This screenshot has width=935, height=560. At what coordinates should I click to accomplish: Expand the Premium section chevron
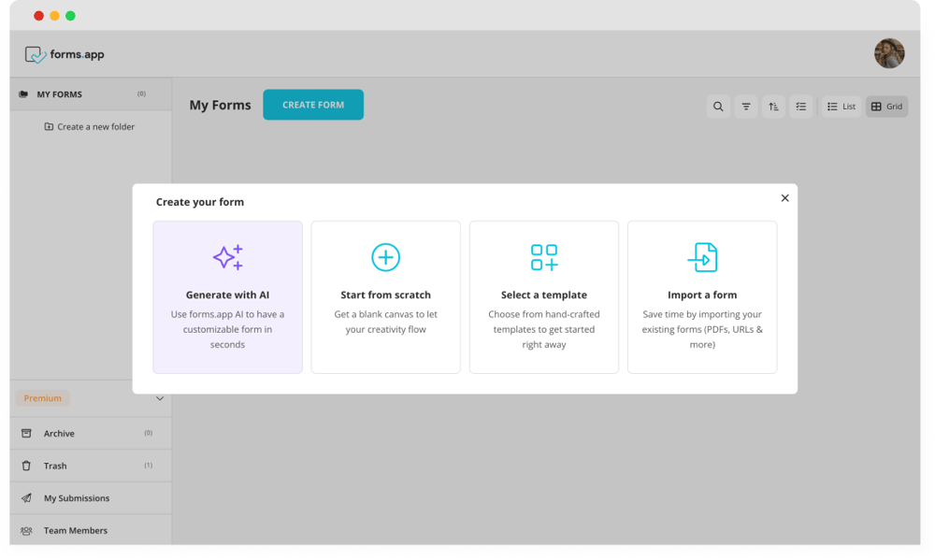pos(159,398)
